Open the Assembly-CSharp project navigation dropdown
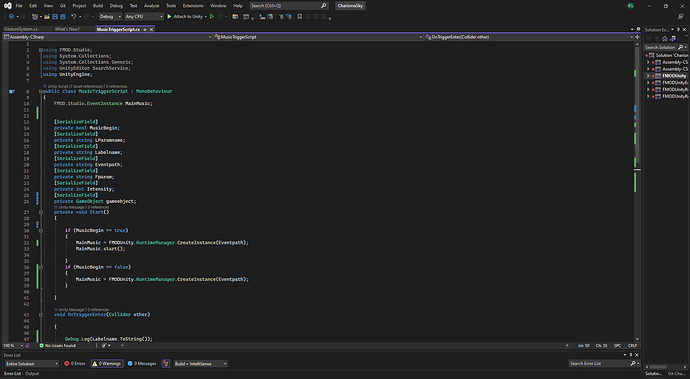The width and height of the screenshot is (690, 379). click(107, 37)
